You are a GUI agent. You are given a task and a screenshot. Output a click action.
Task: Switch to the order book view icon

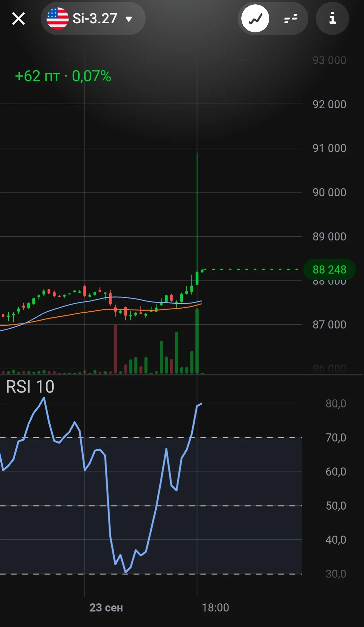291,19
